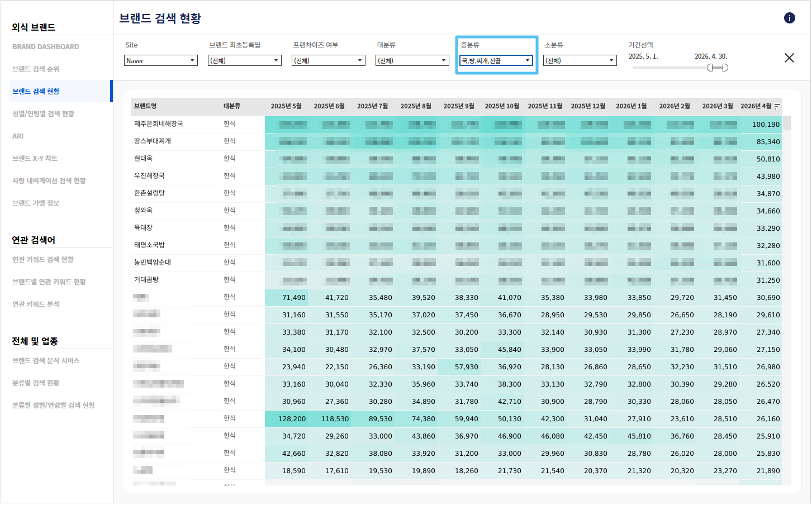812x505 pixels.
Task: Click the 브랜드명 column header
Action: point(145,106)
